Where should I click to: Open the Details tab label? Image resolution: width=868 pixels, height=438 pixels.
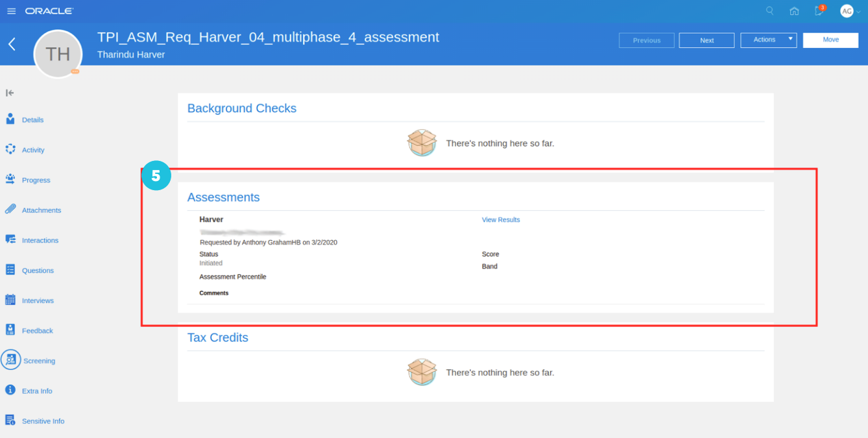(x=32, y=120)
